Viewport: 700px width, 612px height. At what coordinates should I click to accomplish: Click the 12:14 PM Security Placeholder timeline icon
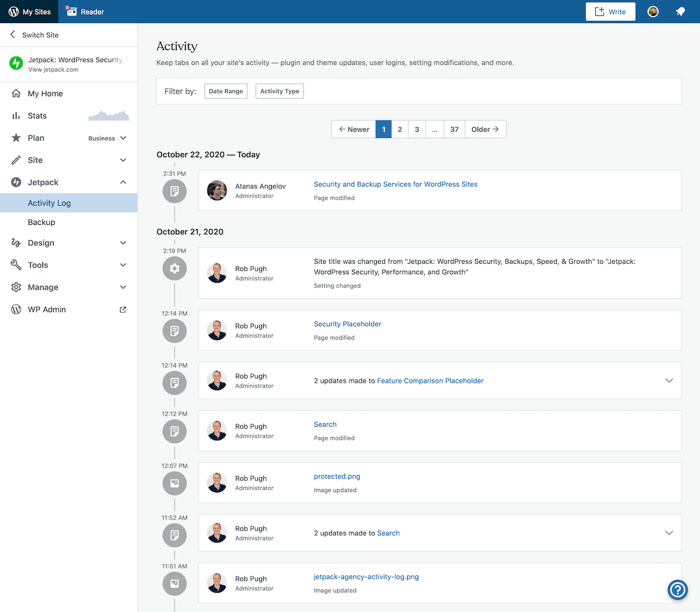[x=174, y=330]
